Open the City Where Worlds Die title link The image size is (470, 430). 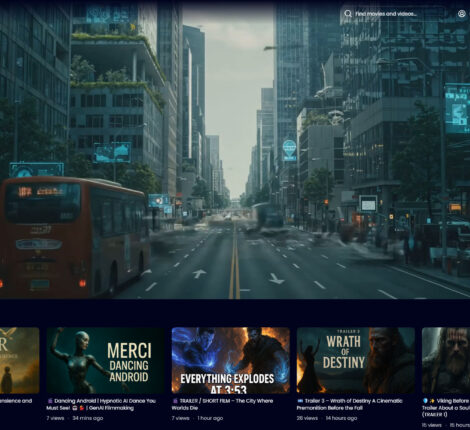click(226, 404)
